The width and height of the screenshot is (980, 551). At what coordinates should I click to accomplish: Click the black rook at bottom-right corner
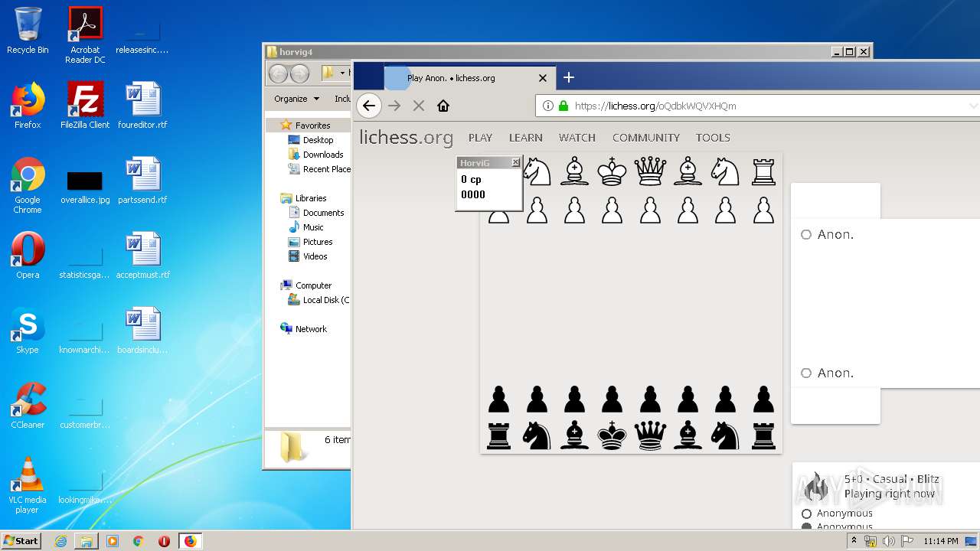[763, 435]
